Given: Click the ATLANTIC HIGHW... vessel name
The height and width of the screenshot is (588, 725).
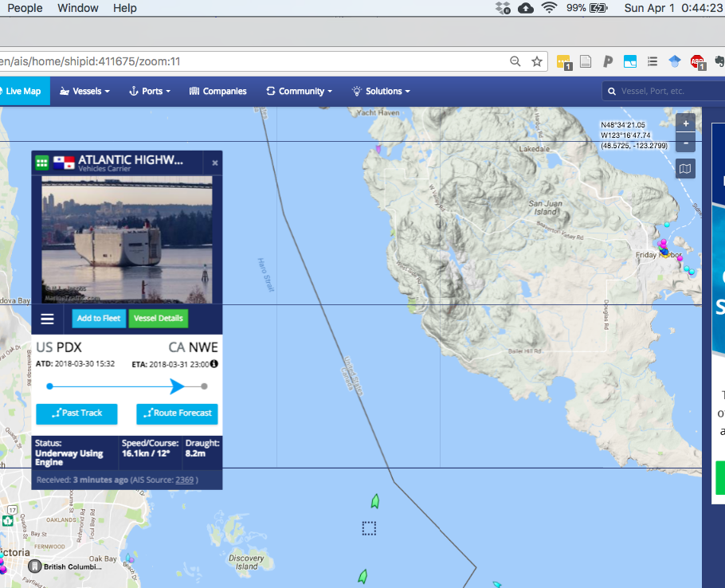Looking at the screenshot, I should click(x=131, y=159).
